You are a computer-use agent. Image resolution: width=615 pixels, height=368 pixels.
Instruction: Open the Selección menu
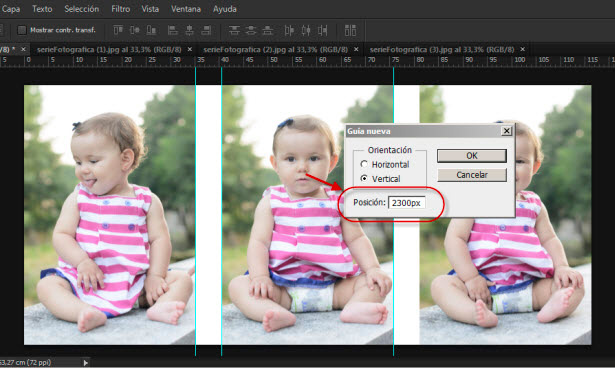click(82, 9)
